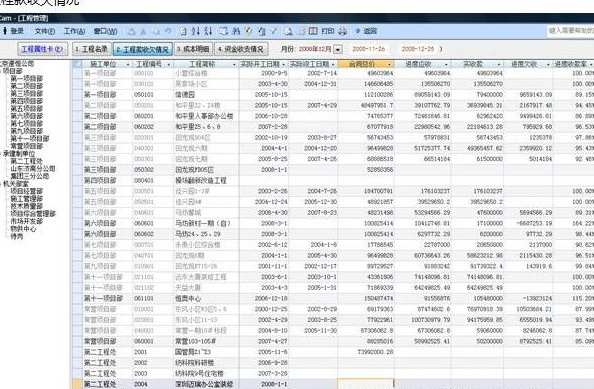Select 第七项目部 in the left tree

point(27,123)
